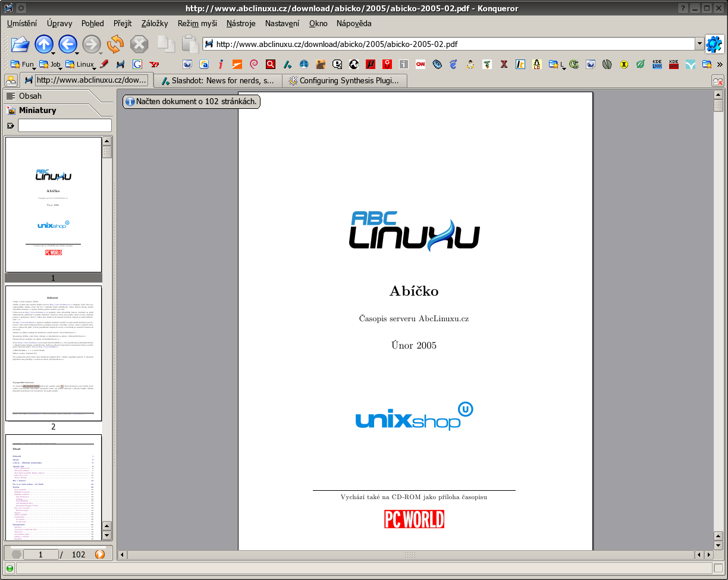The image size is (728, 580).
Task: Click the grayed Forward arrow button
Action: tap(91, 44)
